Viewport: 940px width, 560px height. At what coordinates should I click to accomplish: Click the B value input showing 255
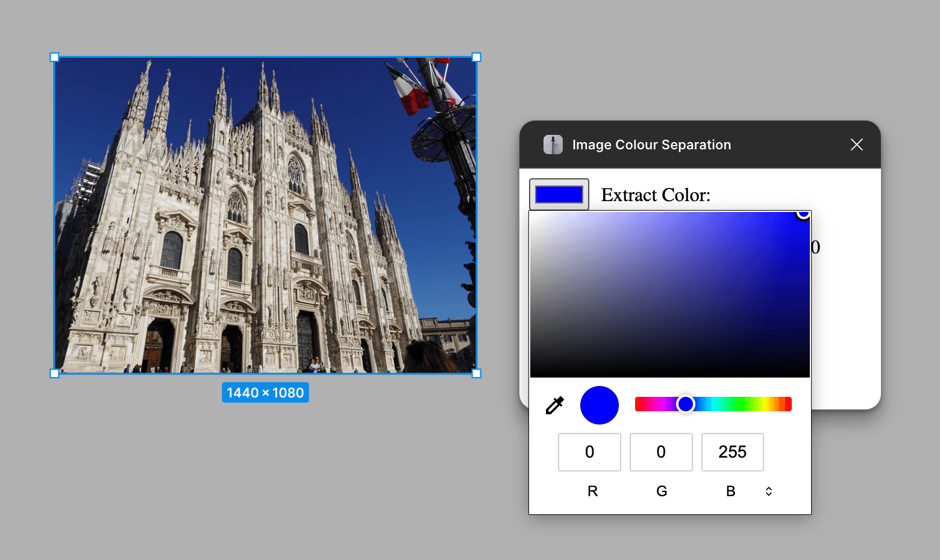click(x=733, y=452)
